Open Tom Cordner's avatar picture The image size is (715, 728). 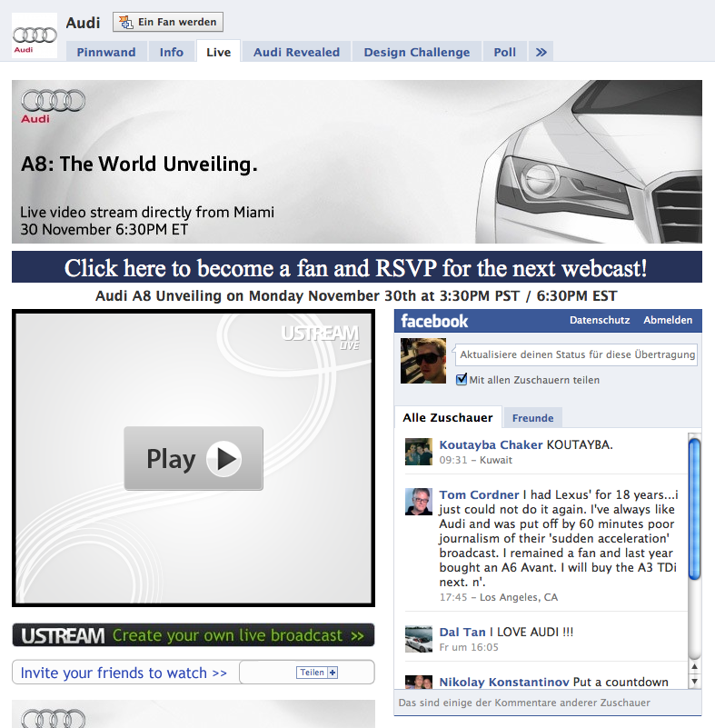coord(419,502)
